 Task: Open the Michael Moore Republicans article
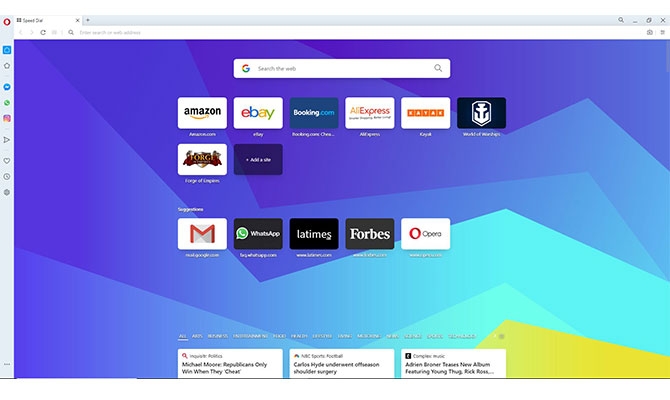point(230,364)
